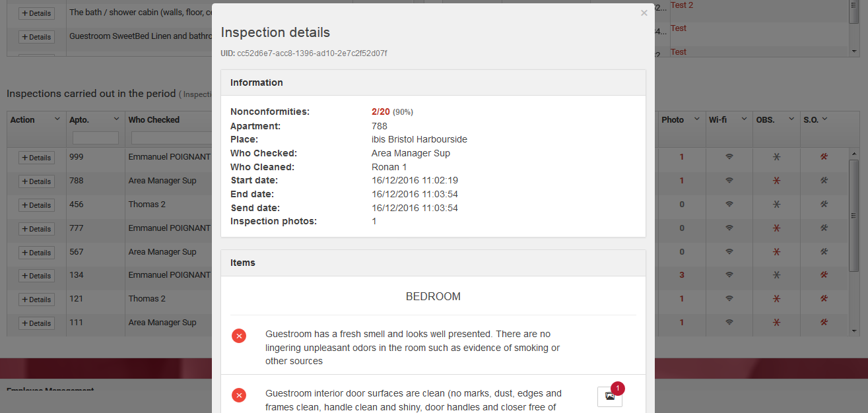The image size is (868, 413).
Task: Click the OBS. asterisk icon for apartment 456
Action: click(x=776, y=205)
